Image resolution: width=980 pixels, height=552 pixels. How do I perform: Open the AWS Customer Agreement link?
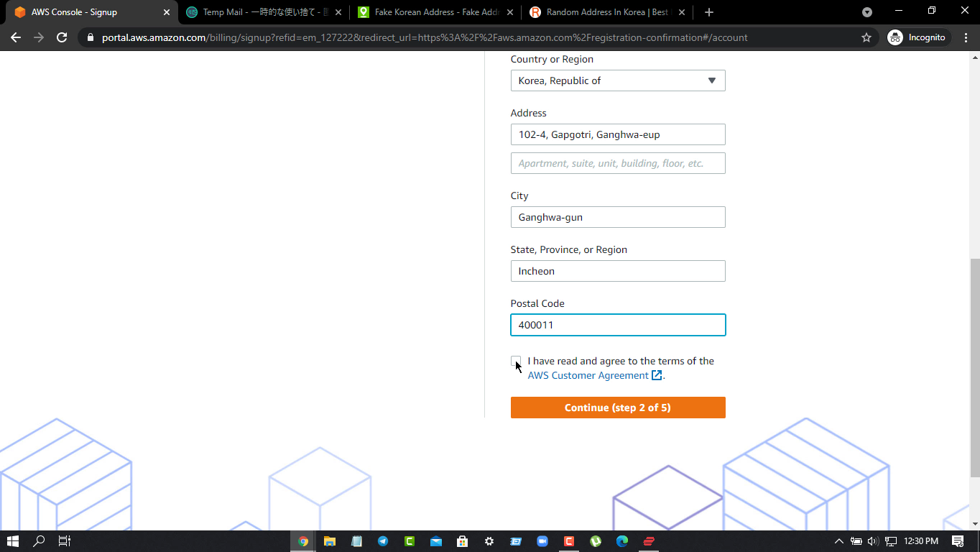click(x=588, y=375)
